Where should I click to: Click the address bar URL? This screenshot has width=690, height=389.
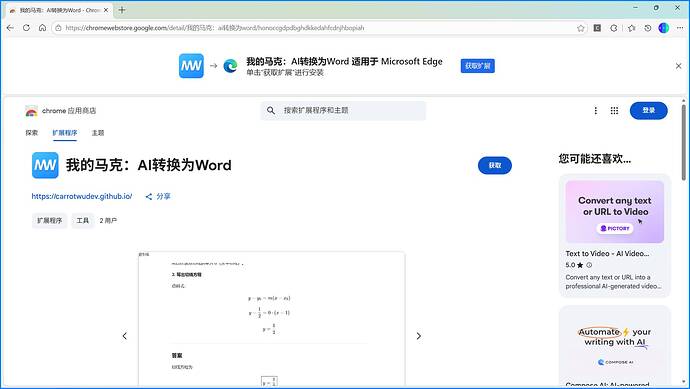[x=215, y=28]
